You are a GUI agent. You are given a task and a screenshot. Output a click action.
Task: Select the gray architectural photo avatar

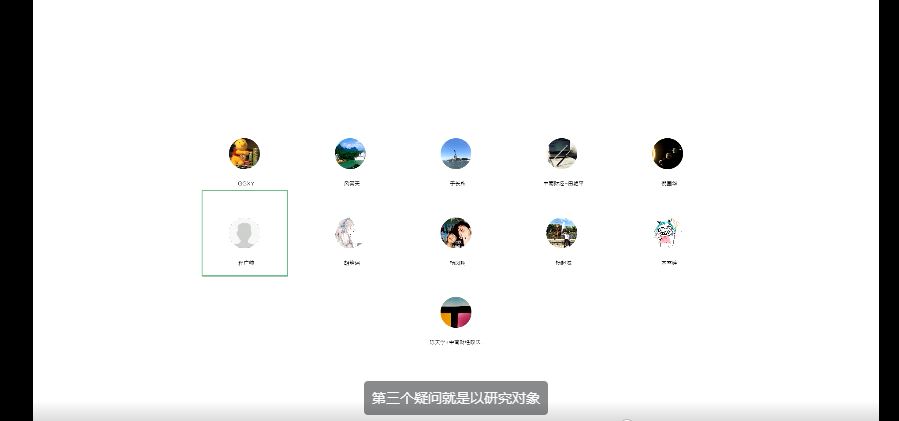click(562, 154)
